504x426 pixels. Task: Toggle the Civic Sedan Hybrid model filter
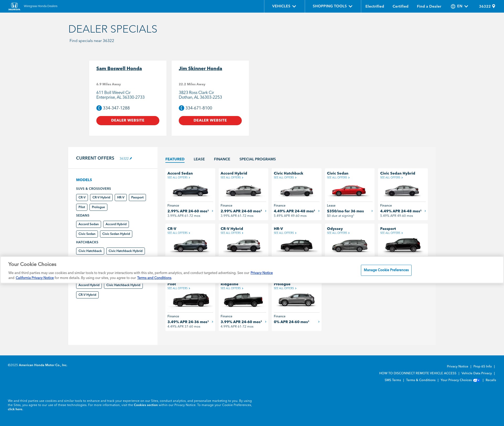[116, 234]
